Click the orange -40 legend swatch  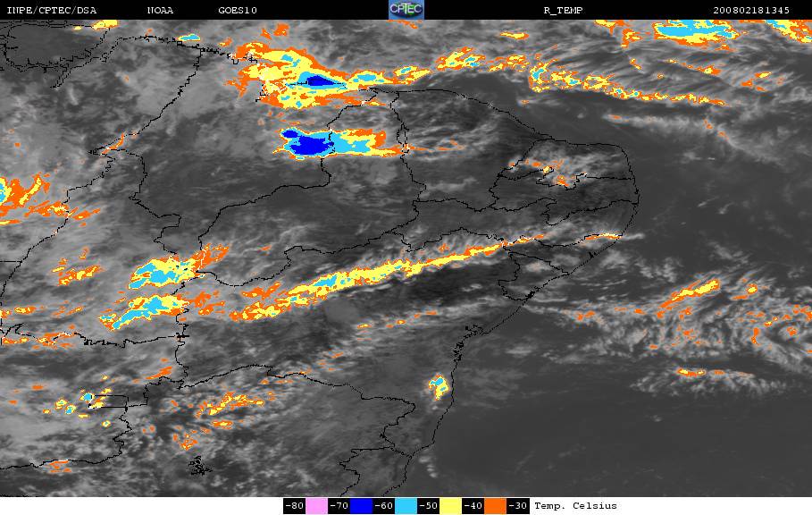click(x=495, y=506)
